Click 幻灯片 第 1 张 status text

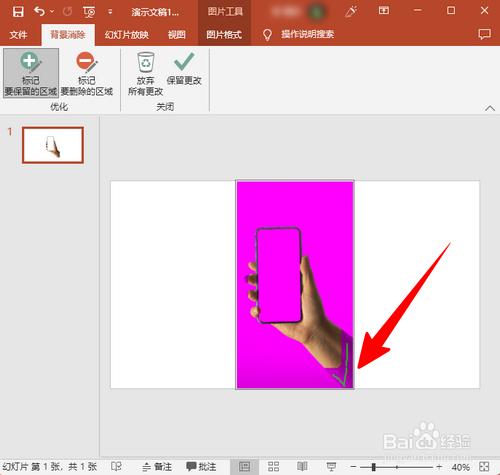[x=50, y=467]
